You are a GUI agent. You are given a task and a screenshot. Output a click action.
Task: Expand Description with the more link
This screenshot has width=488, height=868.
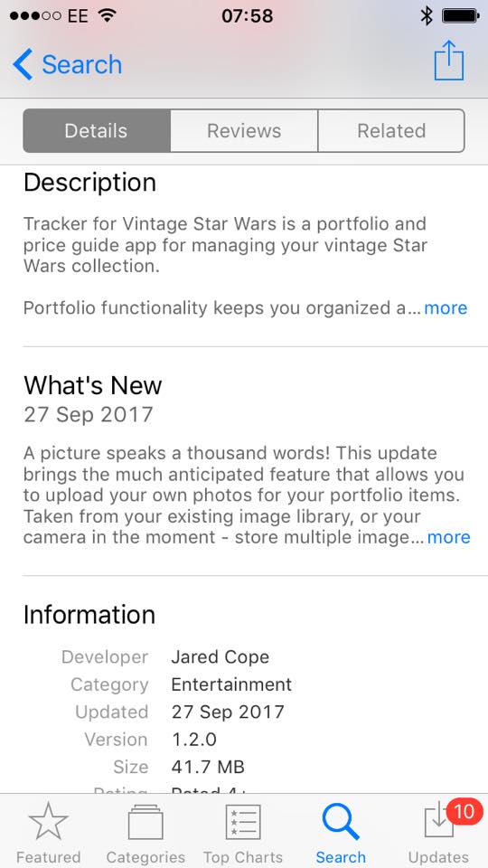[446, 307]
